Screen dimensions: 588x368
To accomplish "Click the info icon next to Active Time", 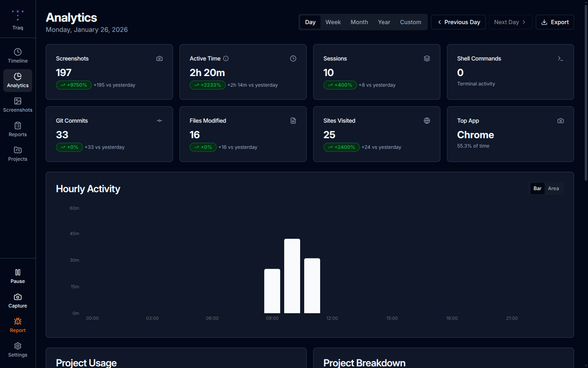I will [x=225, y=58].
